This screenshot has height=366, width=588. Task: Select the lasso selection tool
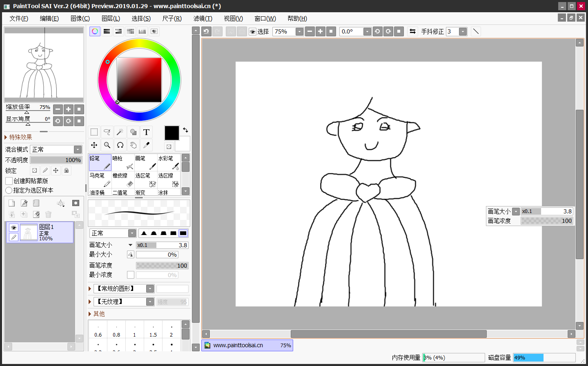107,132
